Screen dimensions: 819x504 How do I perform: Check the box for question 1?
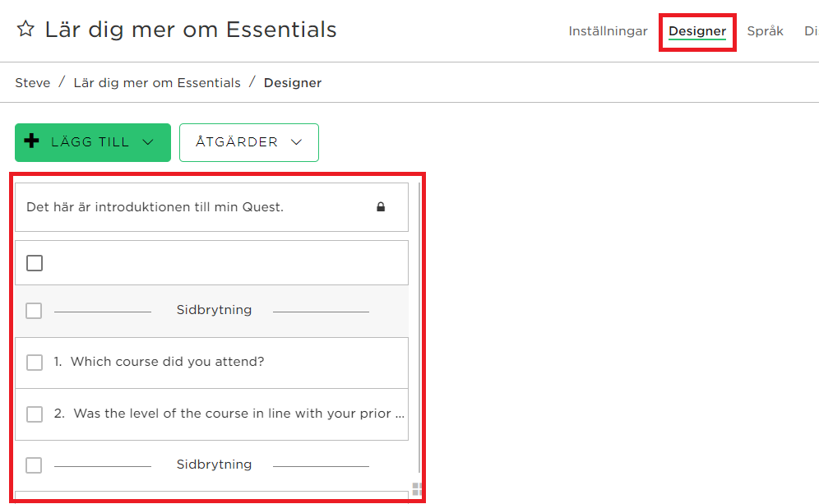coord(35,363)
